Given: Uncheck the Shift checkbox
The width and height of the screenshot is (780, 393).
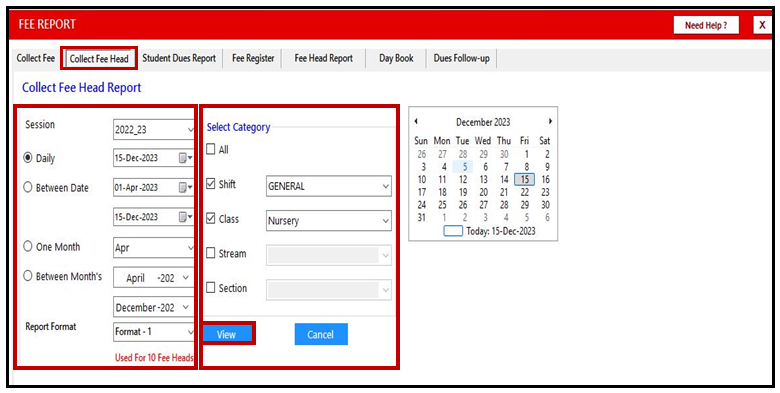Looking at the screenshot, I should pyautogui.click(x=211, y=185).
